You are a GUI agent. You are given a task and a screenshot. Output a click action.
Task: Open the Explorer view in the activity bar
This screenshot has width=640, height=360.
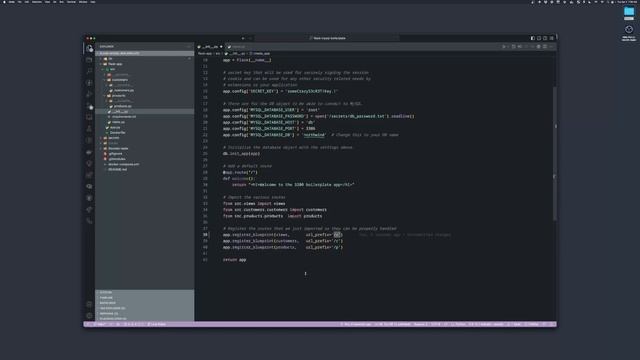(89, 49)
